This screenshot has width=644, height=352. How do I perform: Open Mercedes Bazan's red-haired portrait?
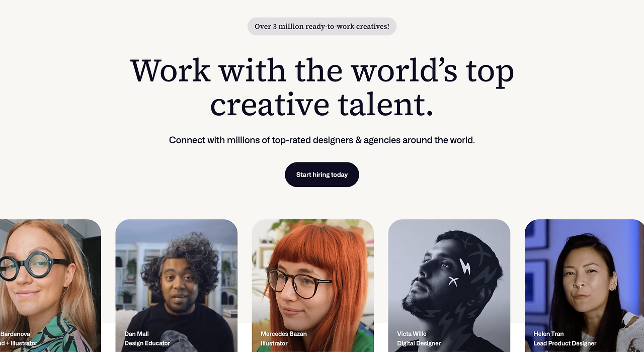point(313,286)
